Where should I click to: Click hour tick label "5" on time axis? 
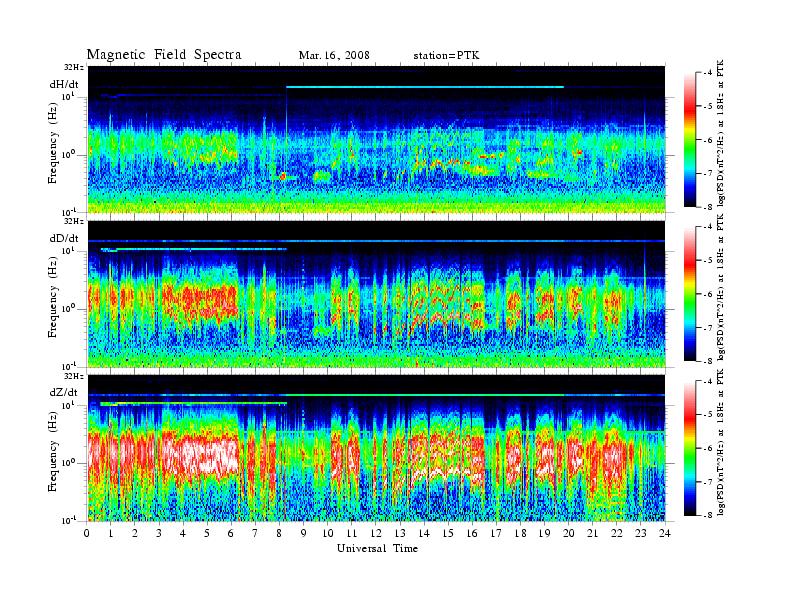tap(207, 534)
